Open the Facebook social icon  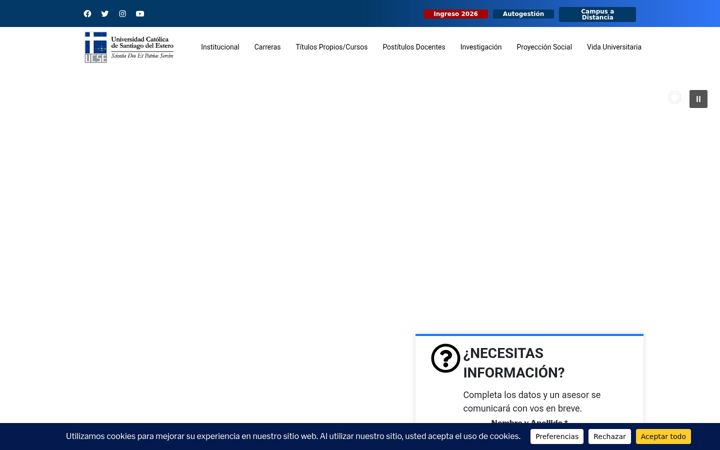pyautogui.click(x=87, y=14)
